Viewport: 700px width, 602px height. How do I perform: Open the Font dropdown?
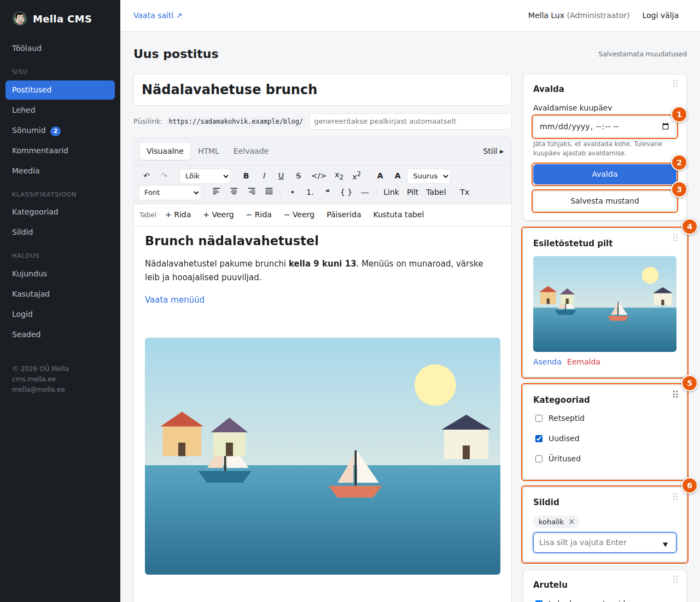tap(170, 192)
